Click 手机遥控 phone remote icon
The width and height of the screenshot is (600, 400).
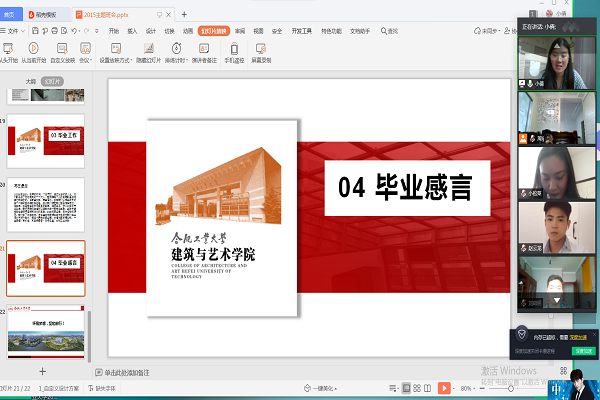point(234,47)
